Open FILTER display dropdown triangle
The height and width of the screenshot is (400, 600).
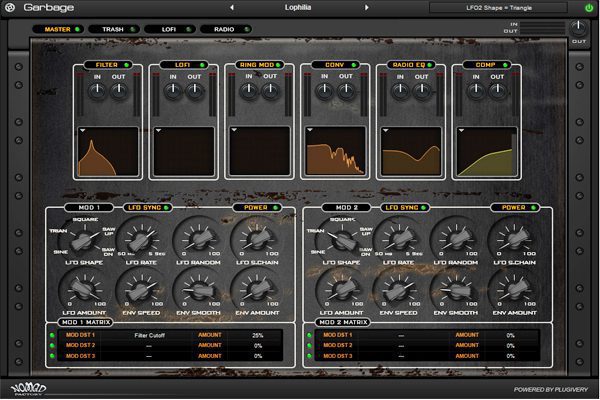tap(82, 131)
